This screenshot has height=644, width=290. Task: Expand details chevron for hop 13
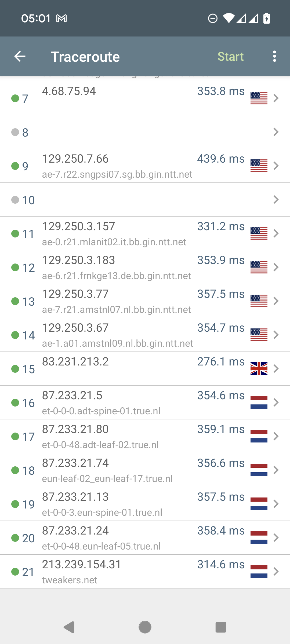(276, 301)
